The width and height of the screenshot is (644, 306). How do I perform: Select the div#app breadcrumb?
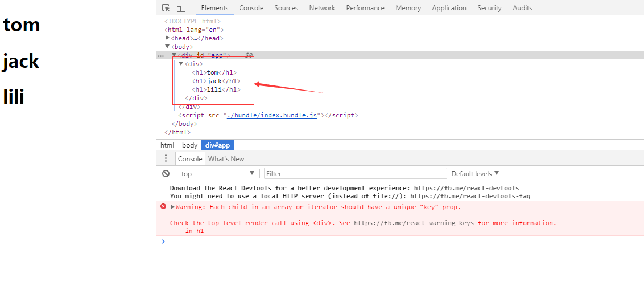click(x=218, y=145)
